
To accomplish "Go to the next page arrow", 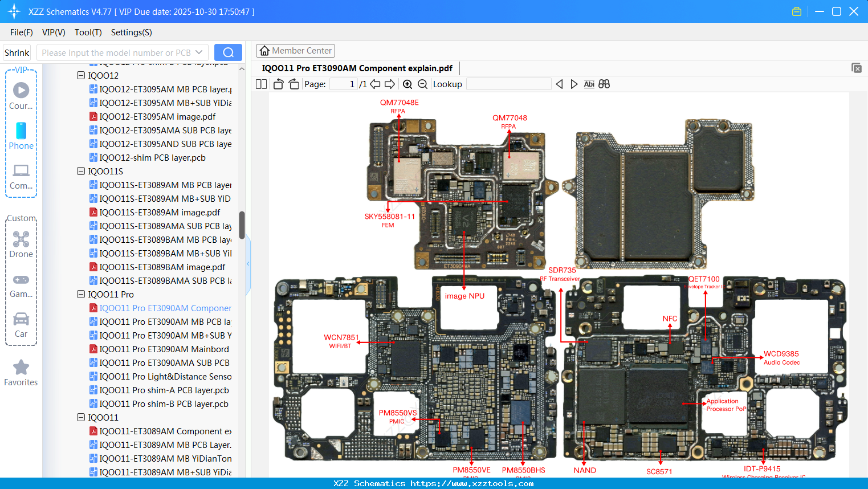I will 390,84.
